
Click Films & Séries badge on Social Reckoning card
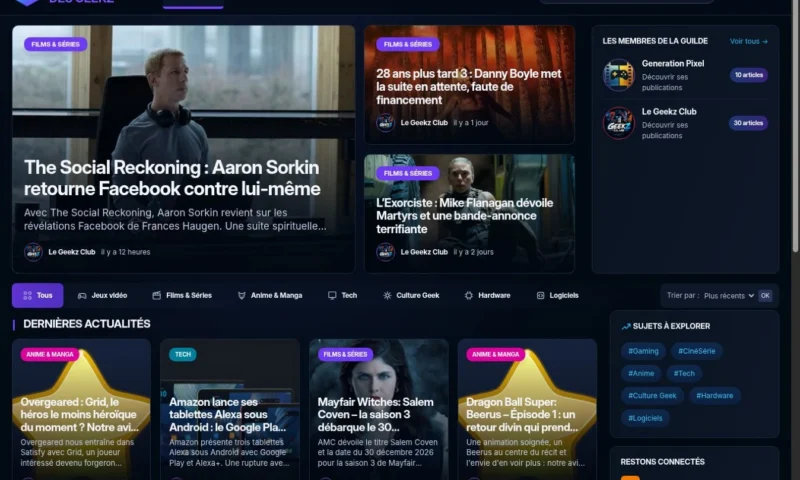(x=55, y=44)
